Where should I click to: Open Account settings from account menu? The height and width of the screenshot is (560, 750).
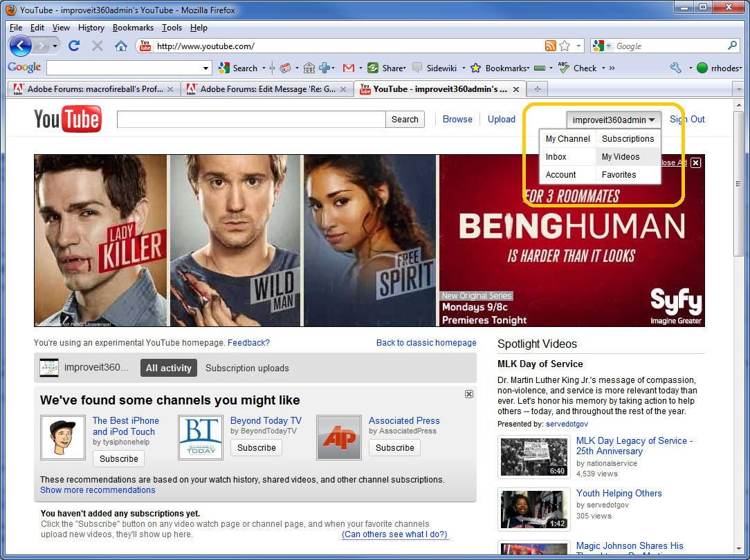568,175
